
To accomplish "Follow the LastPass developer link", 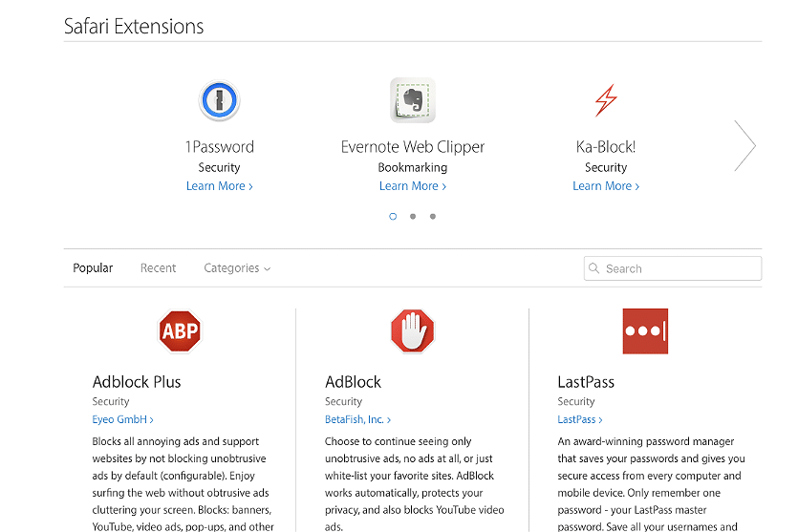I will click(580, 419).
